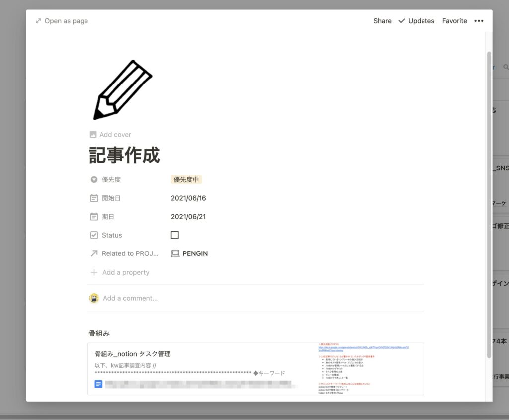Viewport: 509px width, 420px height.
Task: Open the 期日 property settings
Action: tap(108, 217)
